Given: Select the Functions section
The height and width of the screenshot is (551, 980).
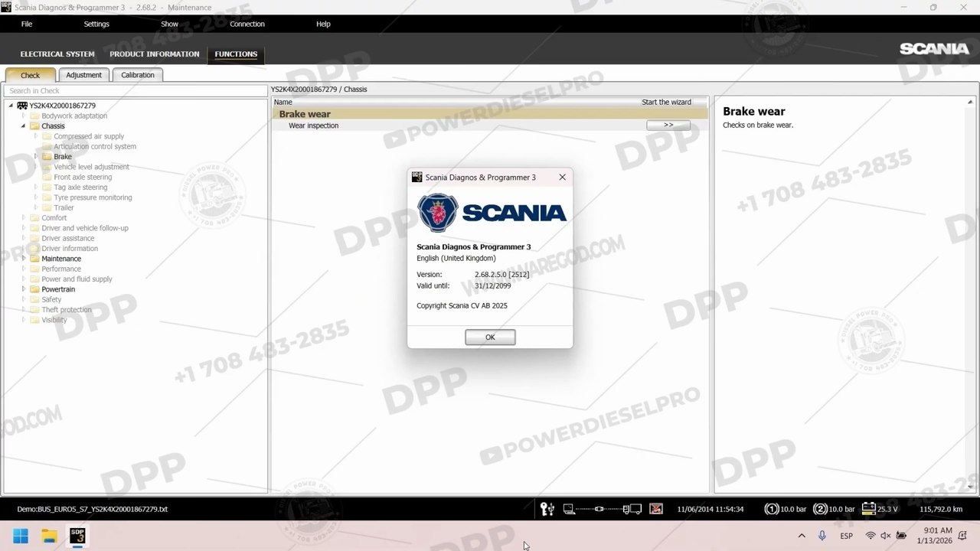Looking at the screenshot, I should (236, 54).
